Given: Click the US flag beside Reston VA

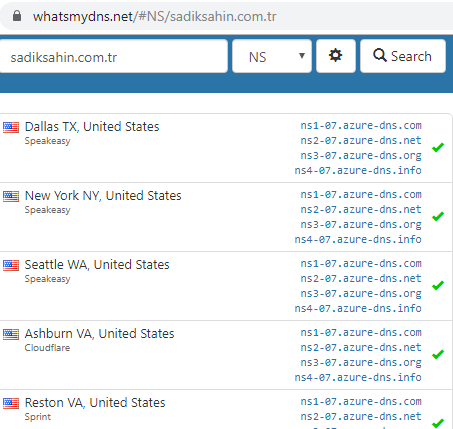Looking at the screenshot, I should pos(11,403).
